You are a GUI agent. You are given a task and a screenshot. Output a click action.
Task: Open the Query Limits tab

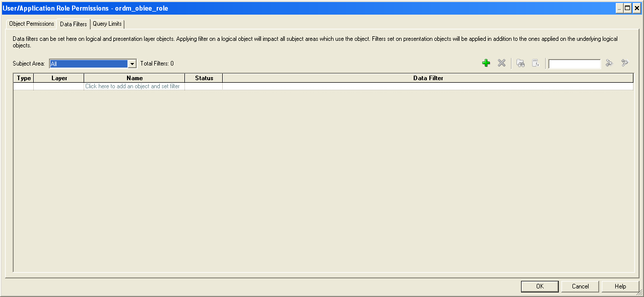(x=107, y=24)
